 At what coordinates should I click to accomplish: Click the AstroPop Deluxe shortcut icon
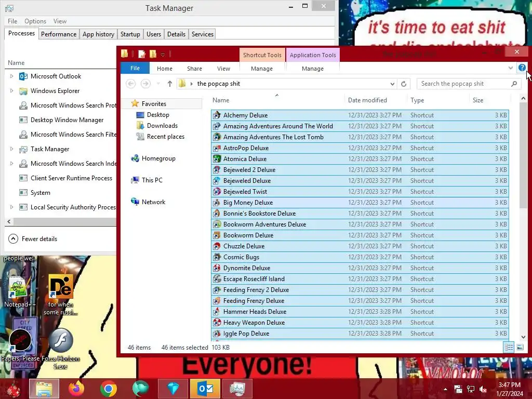coord(217,148)
